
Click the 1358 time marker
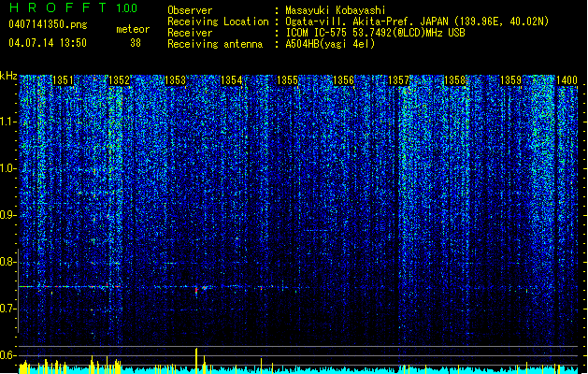455,80
